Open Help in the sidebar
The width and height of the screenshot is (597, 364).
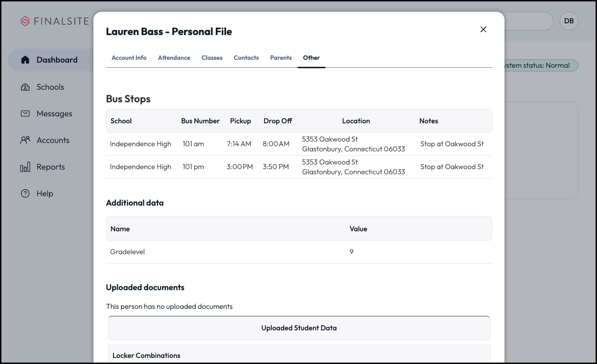(x=45, y=193)
